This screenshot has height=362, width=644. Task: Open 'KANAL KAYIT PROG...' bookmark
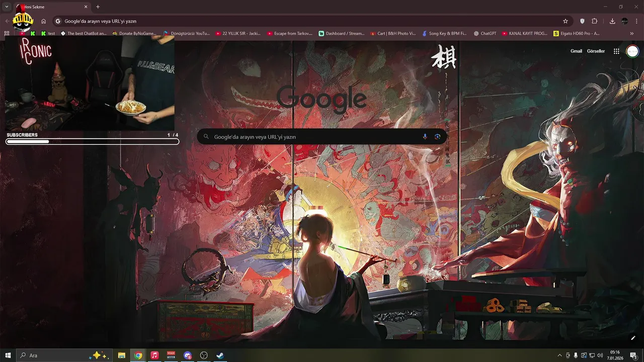point(525,33)
